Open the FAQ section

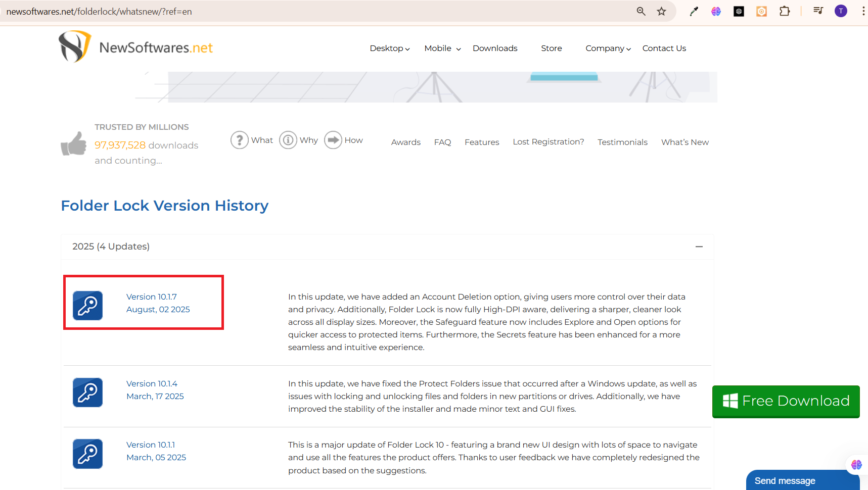[442, 142]
